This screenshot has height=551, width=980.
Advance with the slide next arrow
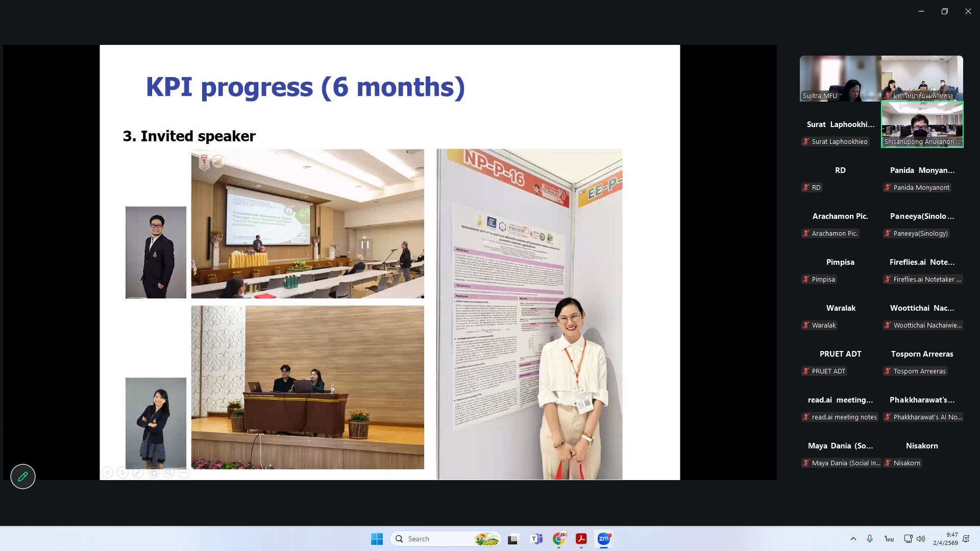click(122, 473)
